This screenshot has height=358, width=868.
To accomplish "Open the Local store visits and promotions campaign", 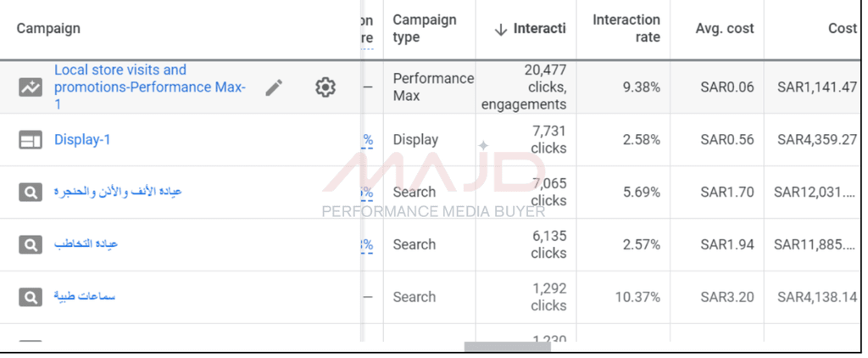I will click(x=149, y=87).
